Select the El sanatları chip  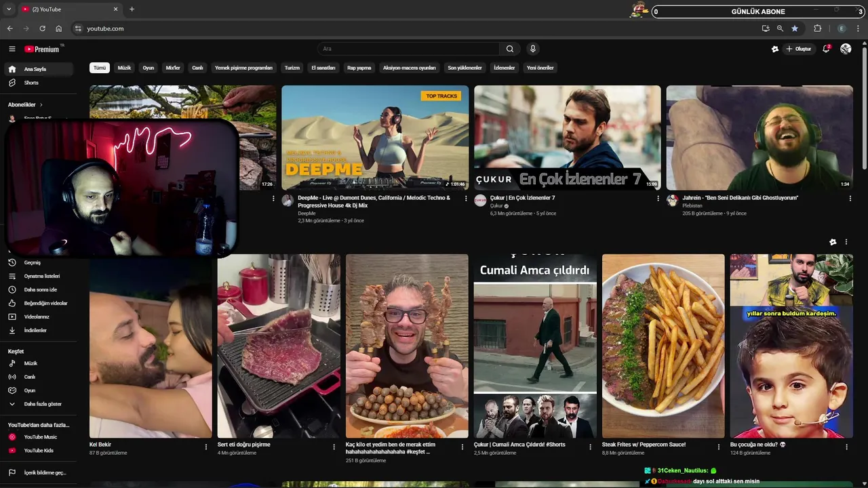(x=323, y=68)
